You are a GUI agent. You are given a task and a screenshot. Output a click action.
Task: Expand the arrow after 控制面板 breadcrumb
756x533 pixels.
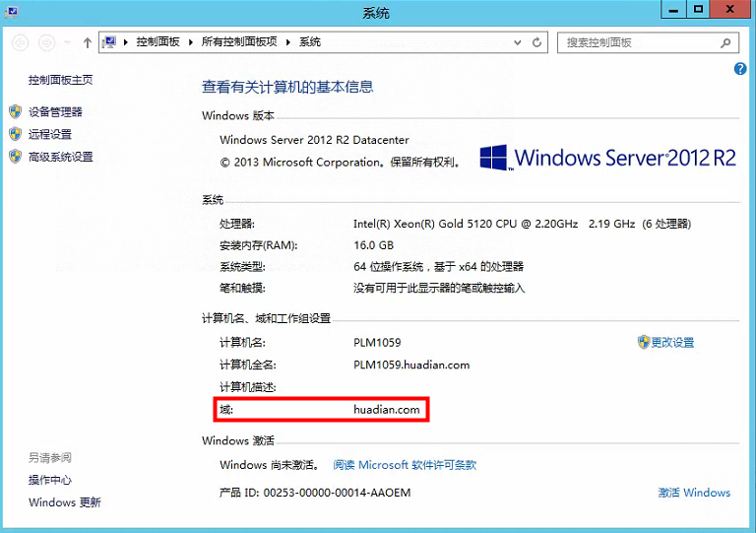click(x=192, y=42)
